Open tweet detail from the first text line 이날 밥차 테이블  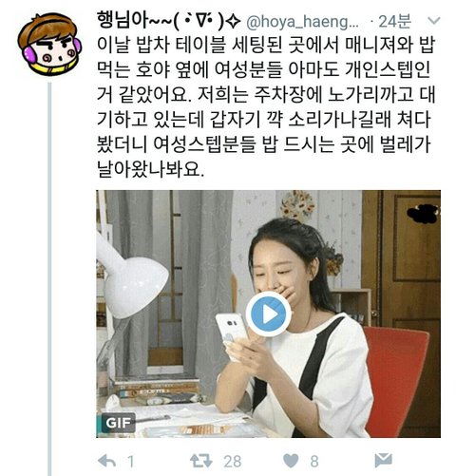click(266, 45)
